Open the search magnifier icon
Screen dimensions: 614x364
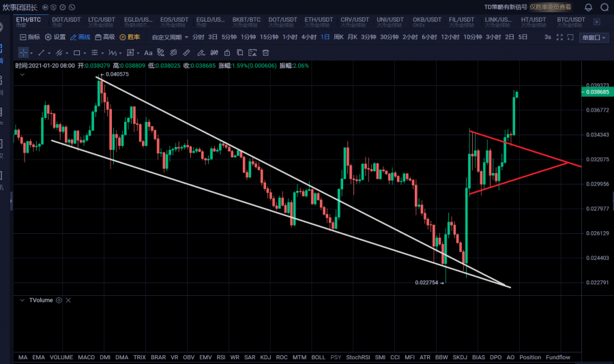coord(604,7)
